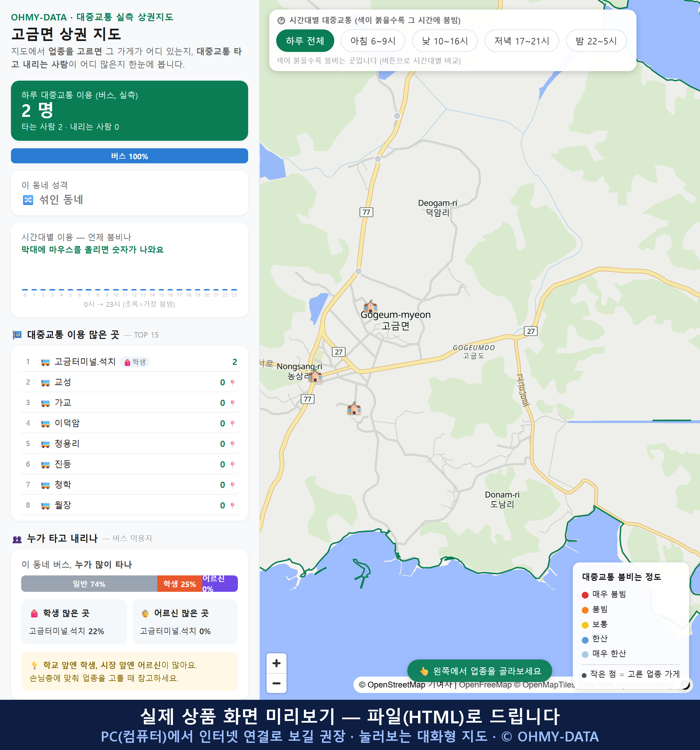The height and width of the screenshot is (750, 700).
Task: Click the bus icon of 이덕암 row
Action: pos(45,424)
